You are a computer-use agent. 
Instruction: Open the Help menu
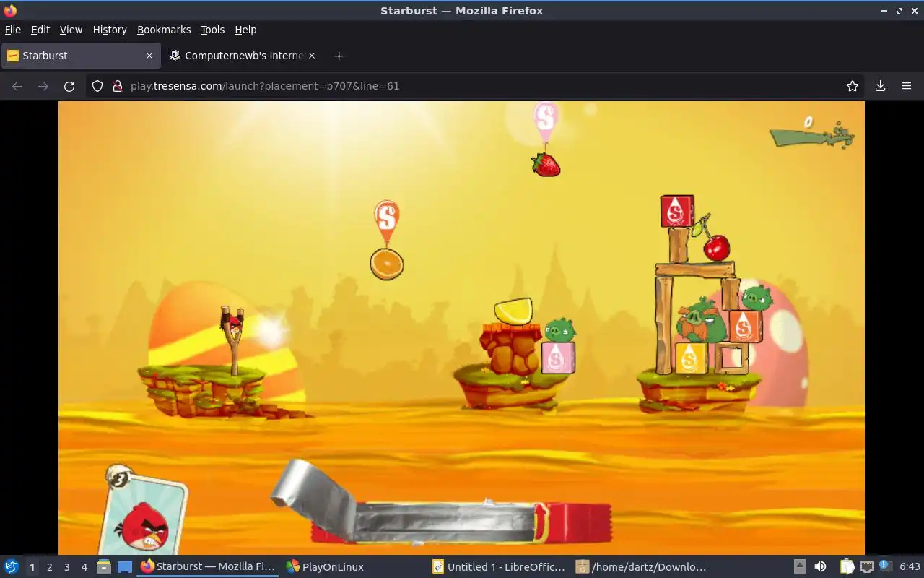tap(245, 30)
